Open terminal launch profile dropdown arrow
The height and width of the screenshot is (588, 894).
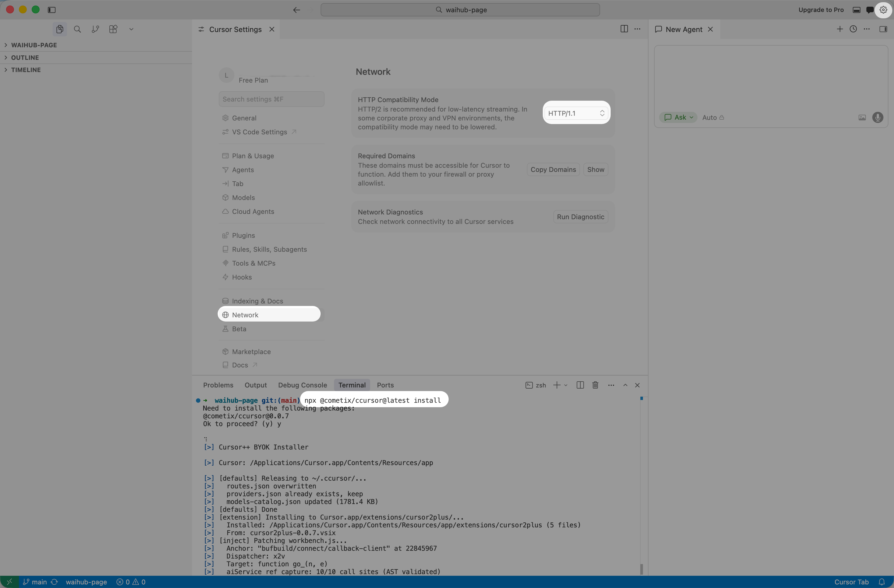click(566, 385)
